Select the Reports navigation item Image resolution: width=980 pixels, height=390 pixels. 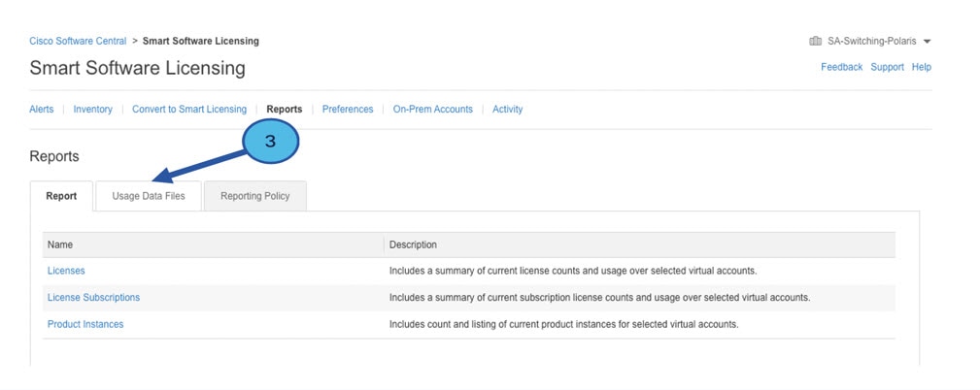pyautogui.click(x=285, y=110)
